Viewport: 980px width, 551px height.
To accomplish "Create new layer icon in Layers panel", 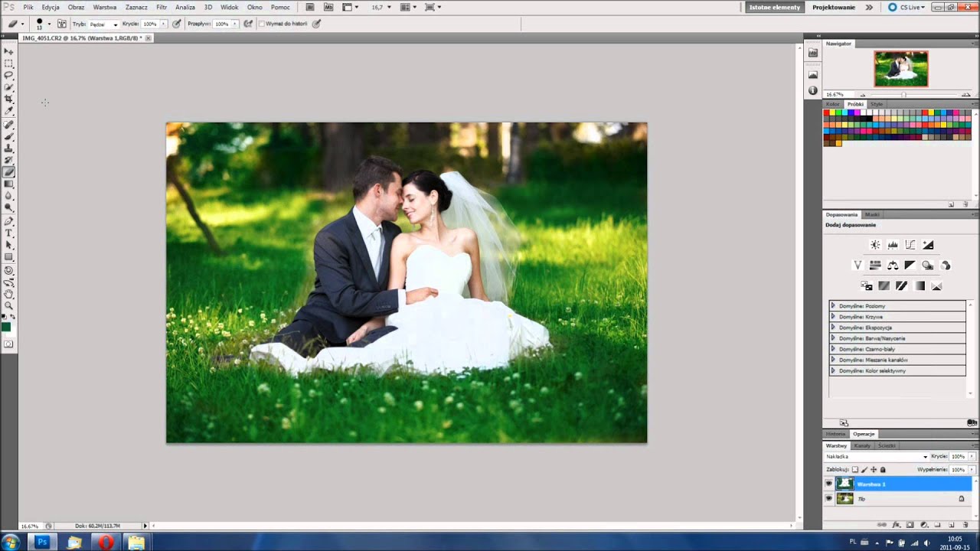I will pos(952,525).
